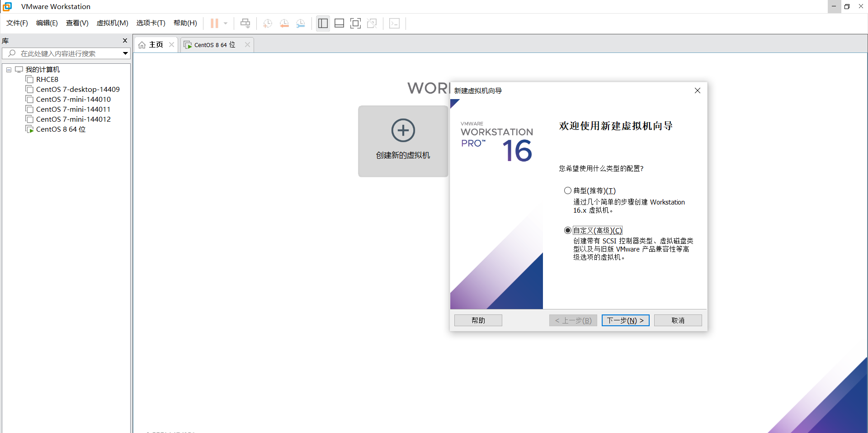Click the 下一步(N) button
The height and width of the screenshot is (433, 868).
[x=625, y=320]
